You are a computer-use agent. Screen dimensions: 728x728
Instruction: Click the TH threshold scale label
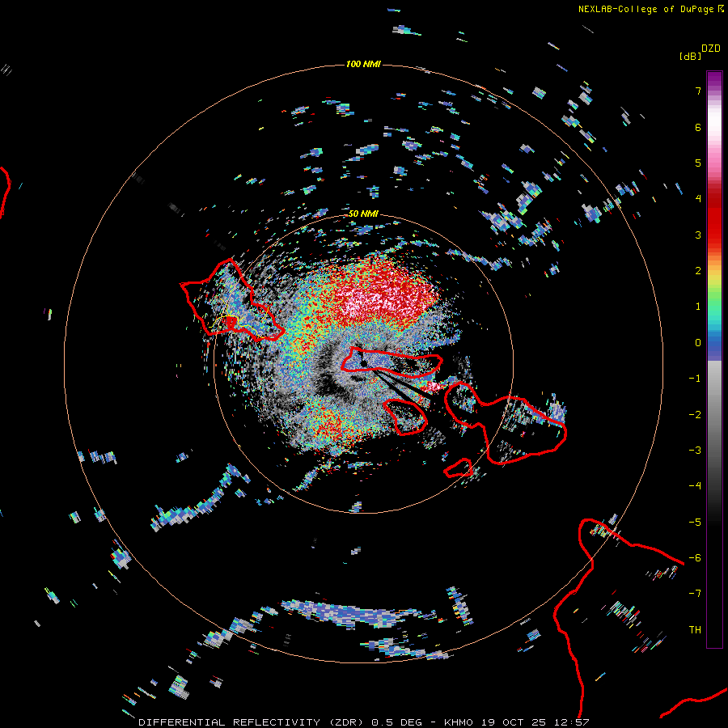[695, 630]
